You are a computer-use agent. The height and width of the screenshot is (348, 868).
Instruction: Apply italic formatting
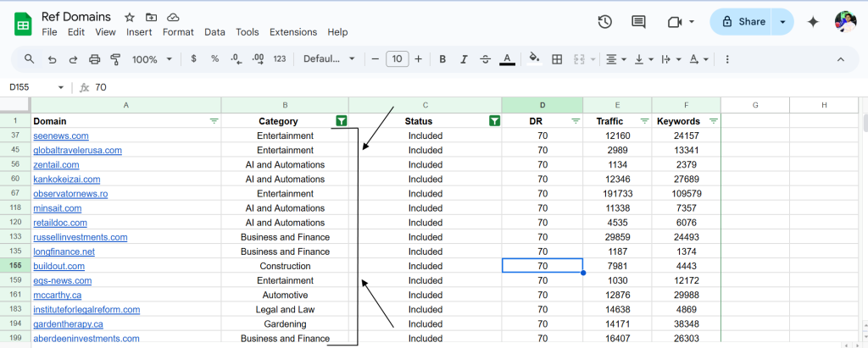464,59
